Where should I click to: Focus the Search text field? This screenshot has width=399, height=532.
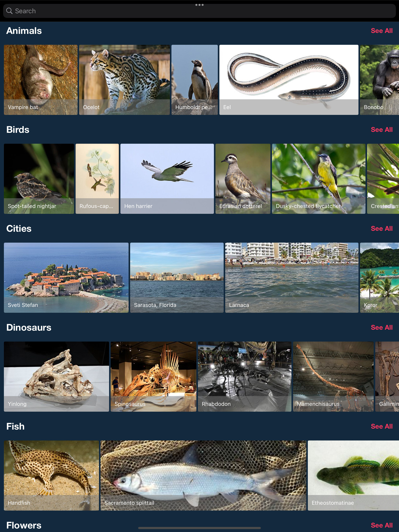click(x=199, y=11)
